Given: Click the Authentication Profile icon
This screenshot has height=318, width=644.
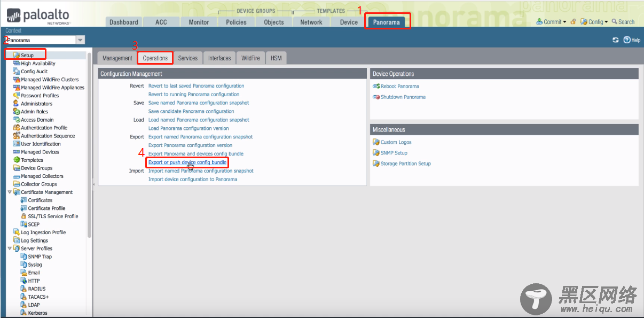Looking at the screenshot, I should (17, 128).
